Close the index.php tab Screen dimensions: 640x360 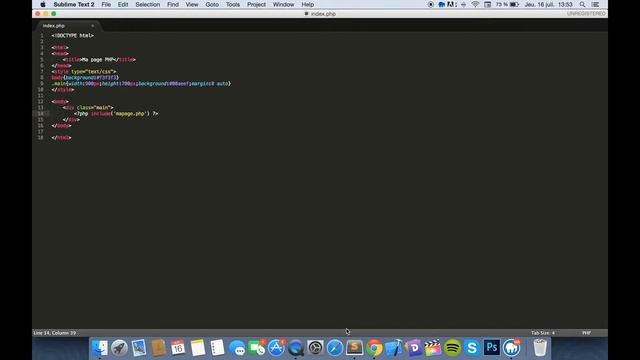coord(93,26)
